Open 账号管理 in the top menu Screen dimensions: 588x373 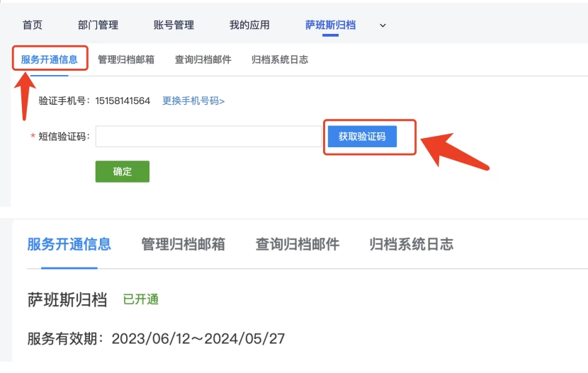174,25
